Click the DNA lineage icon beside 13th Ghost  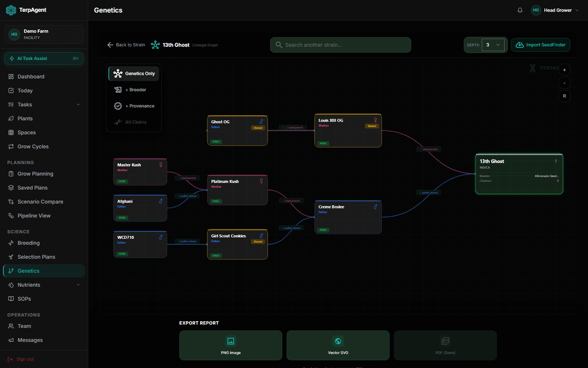pos(155,45)
